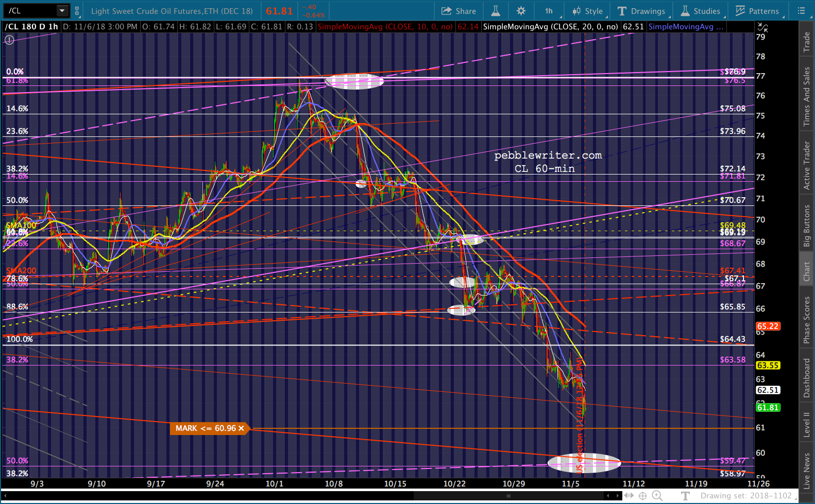Click the 10/1 date label on time axis
The image size is (815, 504).
(275, 483)
